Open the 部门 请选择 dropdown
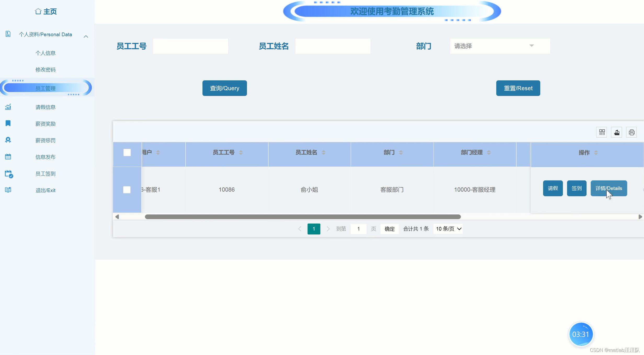 pos(500,46)
